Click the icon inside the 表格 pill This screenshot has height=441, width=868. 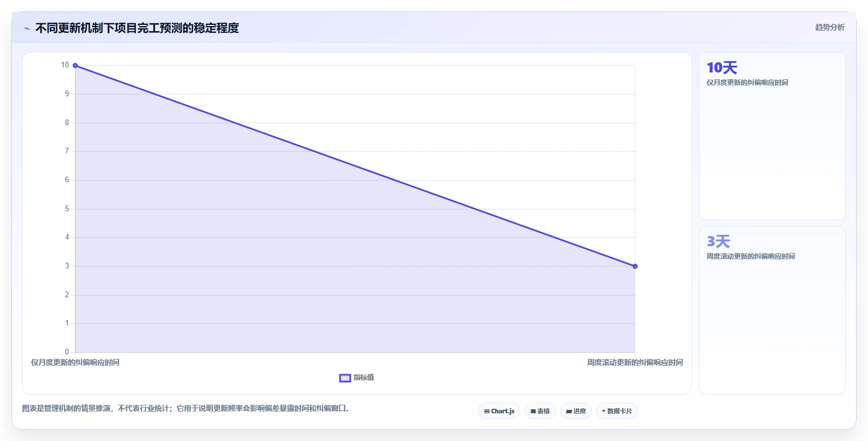coord(533,412)
